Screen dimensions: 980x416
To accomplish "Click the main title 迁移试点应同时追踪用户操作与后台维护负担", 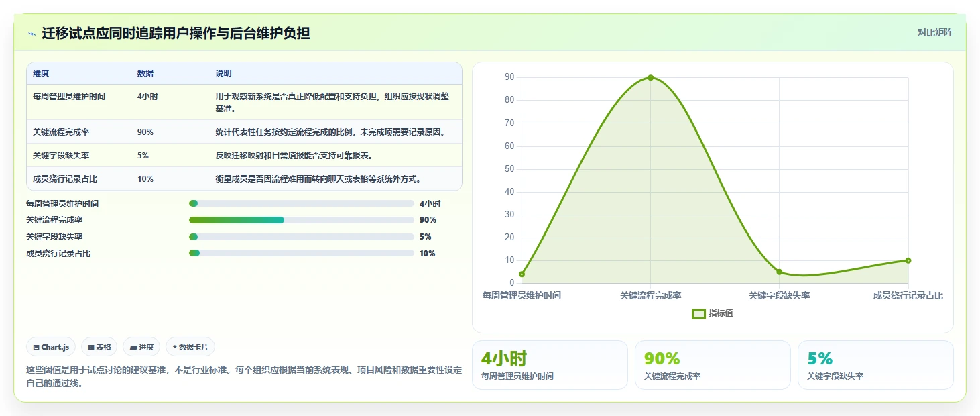I will tap(176, 33).
